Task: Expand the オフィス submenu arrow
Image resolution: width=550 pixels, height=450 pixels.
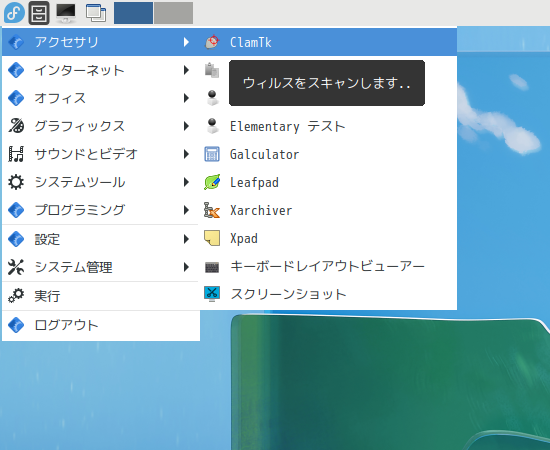Action: (186, 98)
